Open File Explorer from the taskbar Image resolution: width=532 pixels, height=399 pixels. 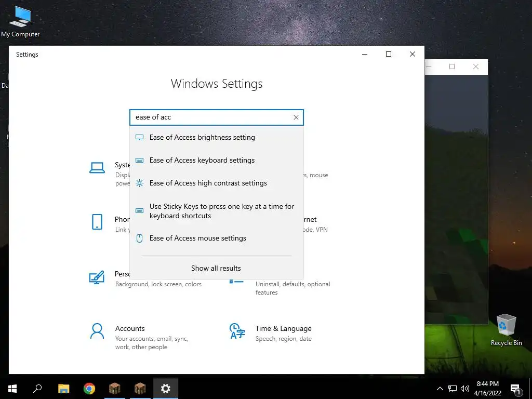[63, 389]
